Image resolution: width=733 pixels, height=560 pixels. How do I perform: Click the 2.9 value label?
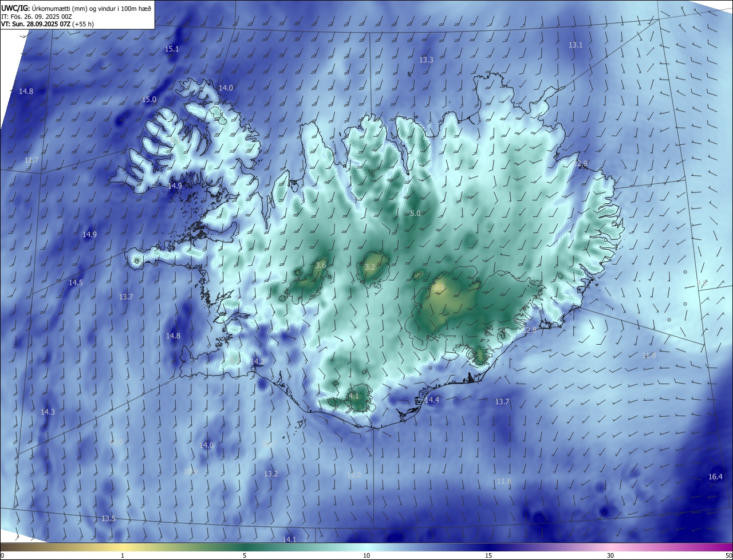click(x=582, y=164)
